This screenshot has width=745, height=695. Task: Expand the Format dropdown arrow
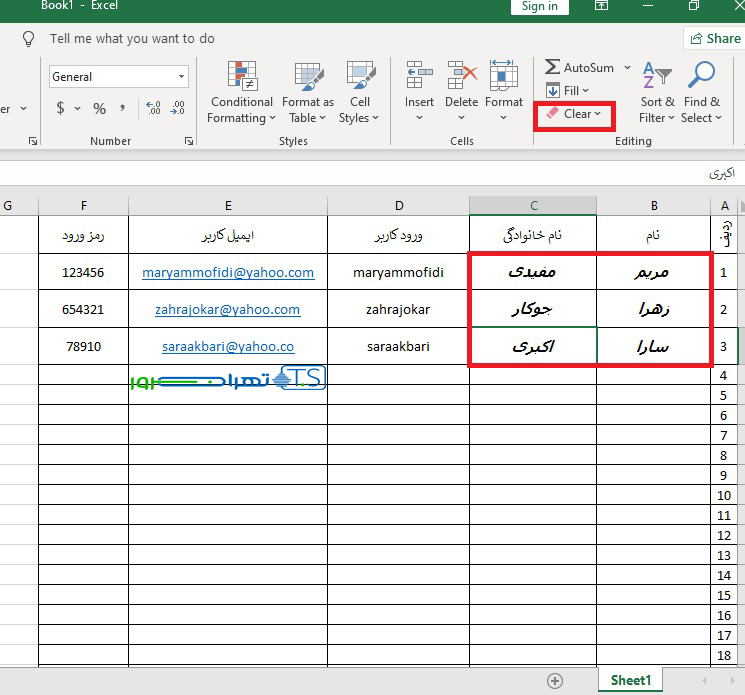tap(504, 117)
